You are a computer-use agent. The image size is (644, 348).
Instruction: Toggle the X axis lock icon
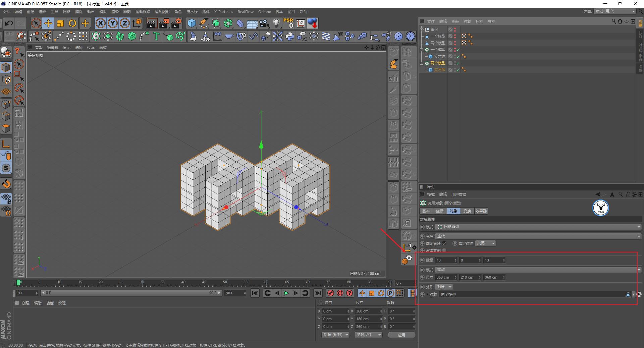100,23
